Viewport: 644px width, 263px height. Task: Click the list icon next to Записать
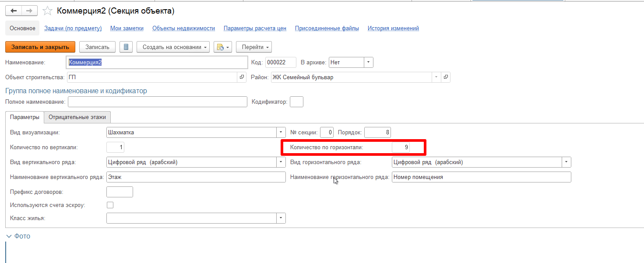click(126, 47)
